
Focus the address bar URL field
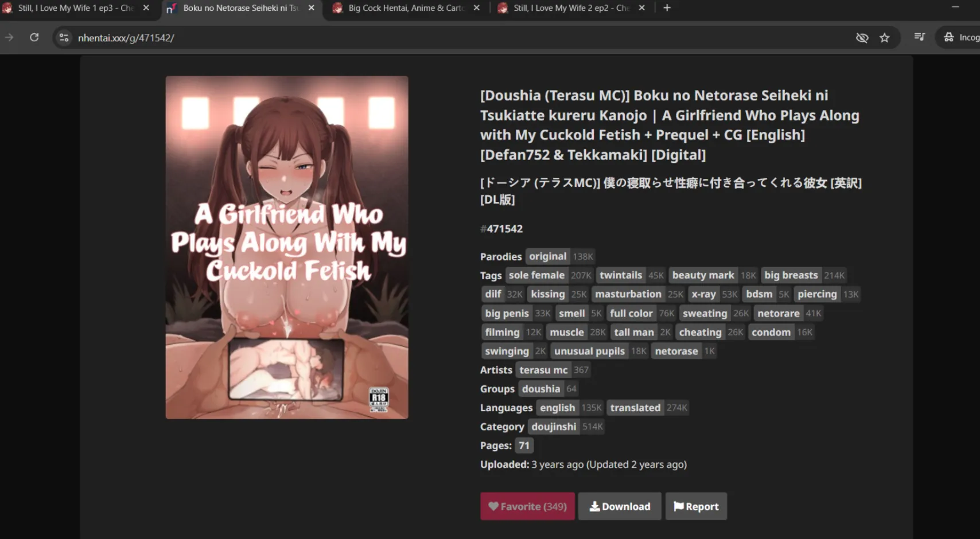click(x=459, y=38)
